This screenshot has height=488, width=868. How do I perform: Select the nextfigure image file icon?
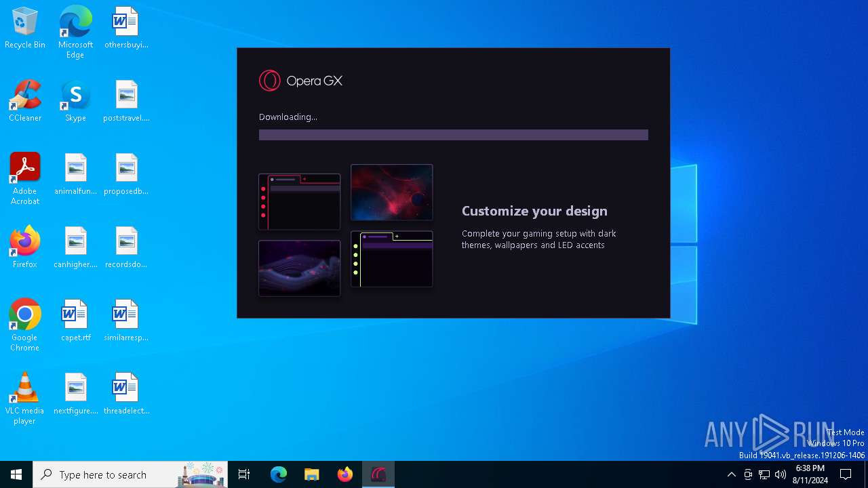(75, 394)
